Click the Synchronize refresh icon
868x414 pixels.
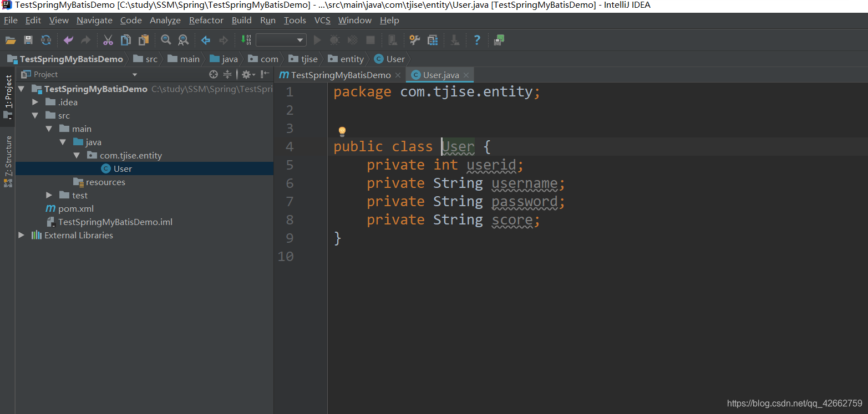[x=46, y=40]
